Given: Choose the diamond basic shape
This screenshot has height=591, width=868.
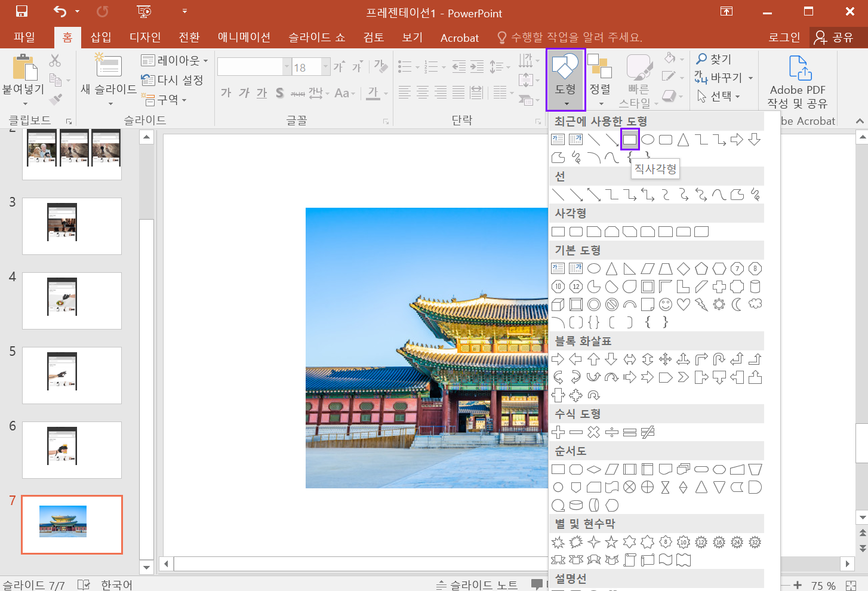Looking at the screenshot, I should [684, 269].
